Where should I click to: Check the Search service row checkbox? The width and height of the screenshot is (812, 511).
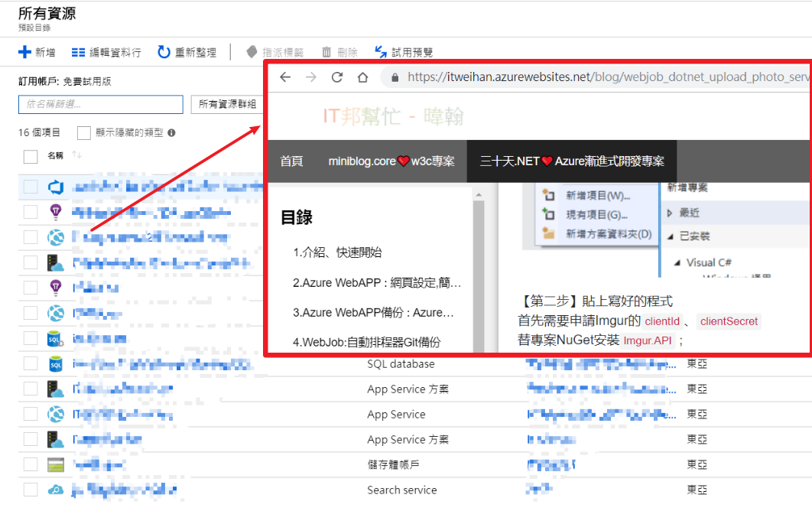31,490
